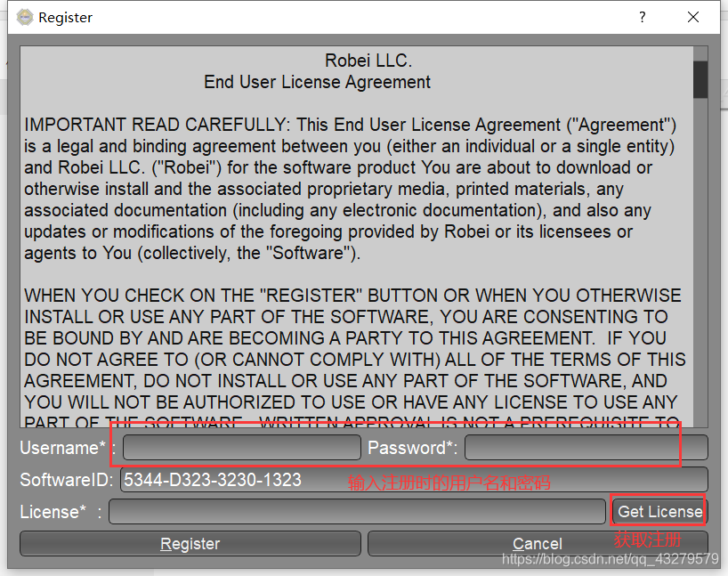The image size is (728, 576).
Task: Click the "License*" label
Action: tap(53, 512)
